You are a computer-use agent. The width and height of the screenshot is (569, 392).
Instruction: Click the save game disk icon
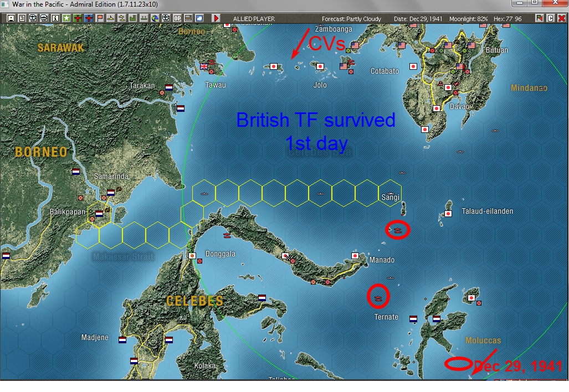pyautogui.click(x=11, y=18)
